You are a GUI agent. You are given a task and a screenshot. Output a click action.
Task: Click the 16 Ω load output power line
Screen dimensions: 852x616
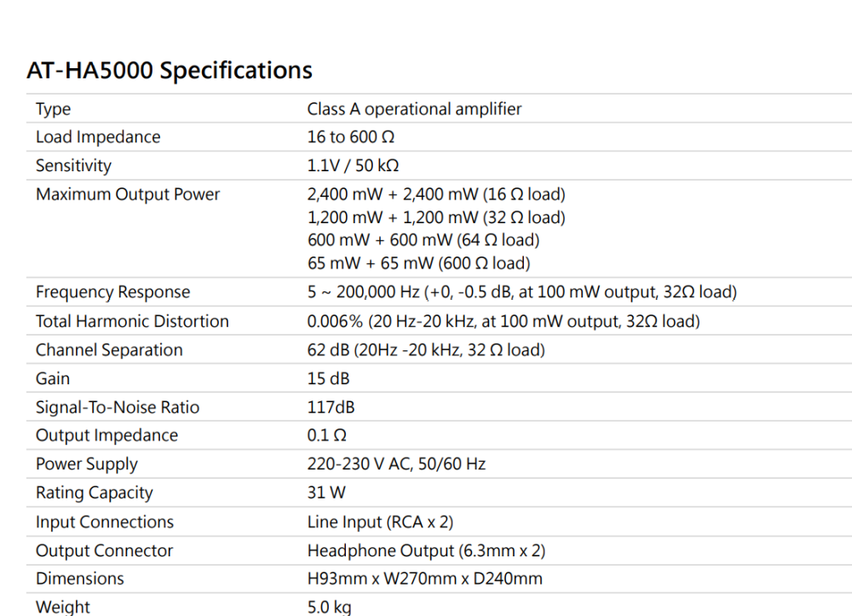tap(435, 194)
